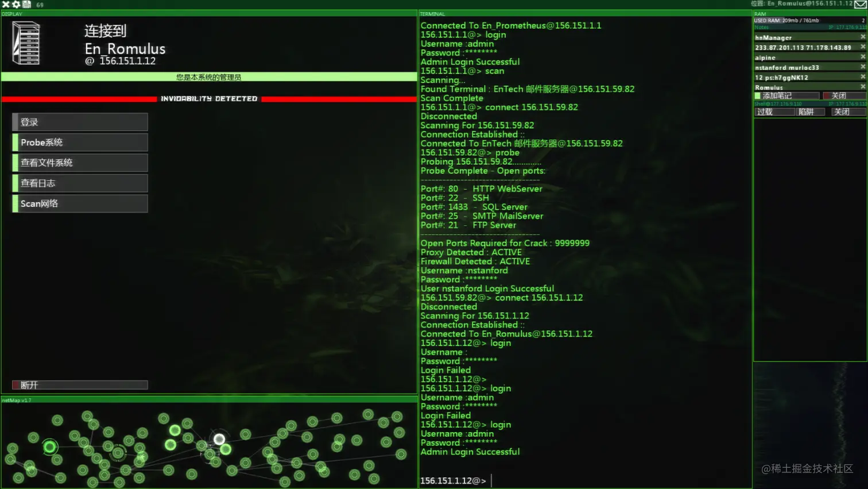
Task: Activate the 陷阱 trap on the shell
Action: tap(811, 112)
